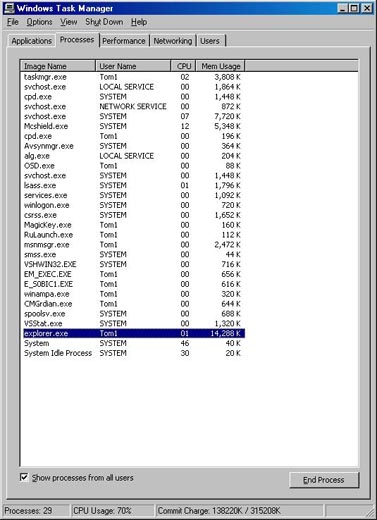
Task: Switch to the Networking tab
Action: pos(173,41)
